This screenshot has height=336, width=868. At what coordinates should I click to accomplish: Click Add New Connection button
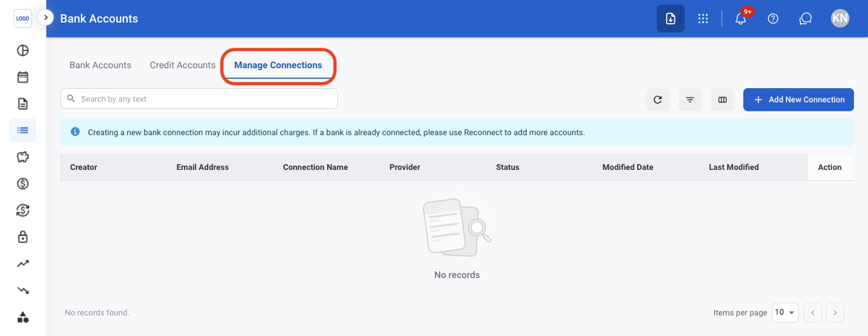point(799,100)
